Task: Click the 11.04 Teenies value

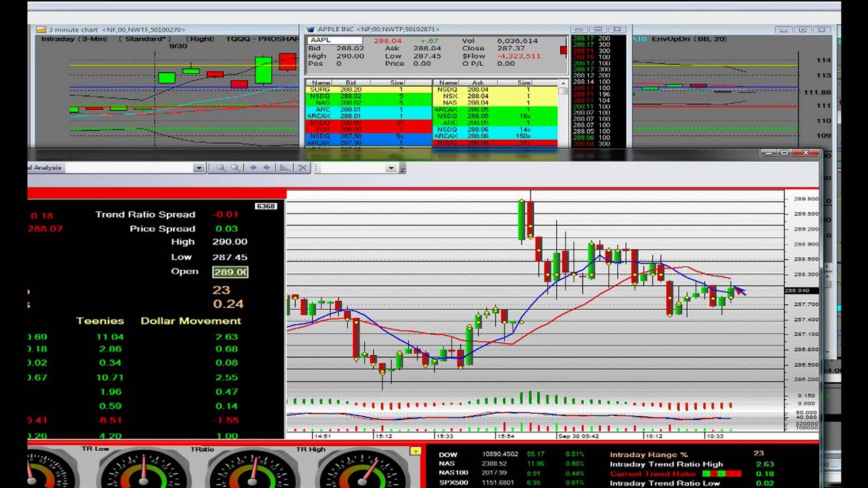Action: tap(110, 337)
